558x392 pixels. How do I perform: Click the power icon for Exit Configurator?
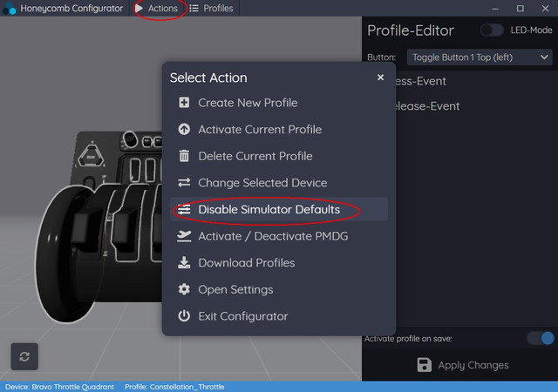184,316
